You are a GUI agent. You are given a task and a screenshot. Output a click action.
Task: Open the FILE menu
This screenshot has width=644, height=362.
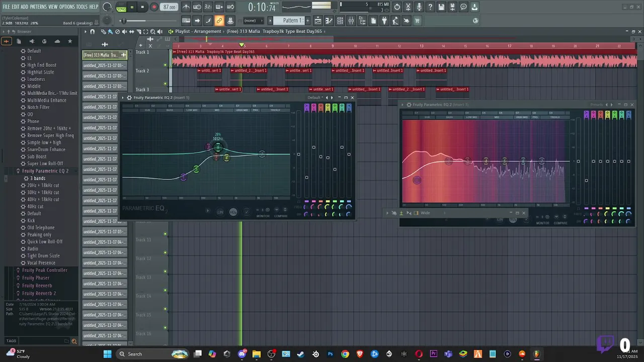tap(6, 7)
